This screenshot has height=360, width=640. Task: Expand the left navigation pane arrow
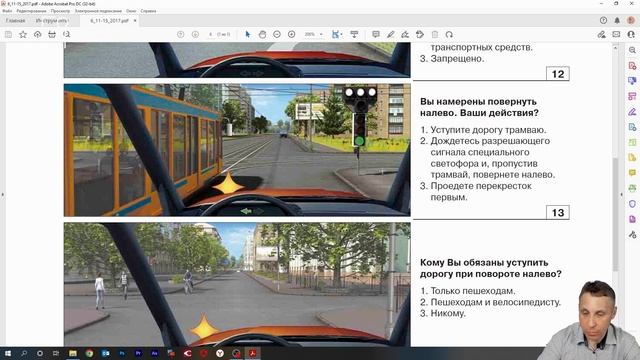pyautogui.click(x=3, y=194)
